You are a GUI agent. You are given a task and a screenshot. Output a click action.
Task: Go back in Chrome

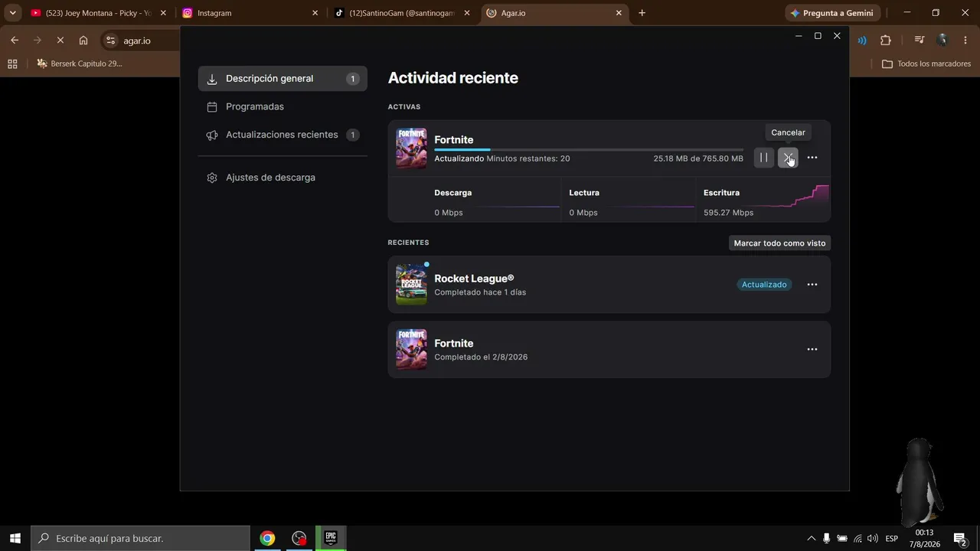tap(15, 41)
